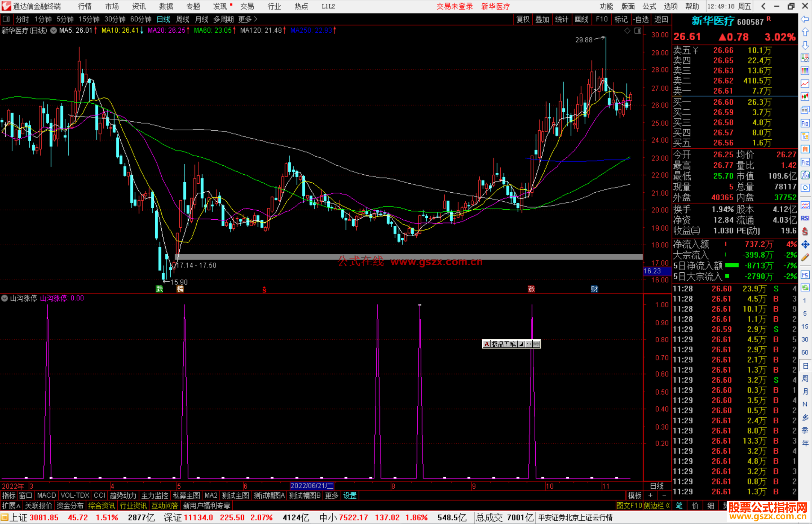Open the 行情 menu

point(85,6)
